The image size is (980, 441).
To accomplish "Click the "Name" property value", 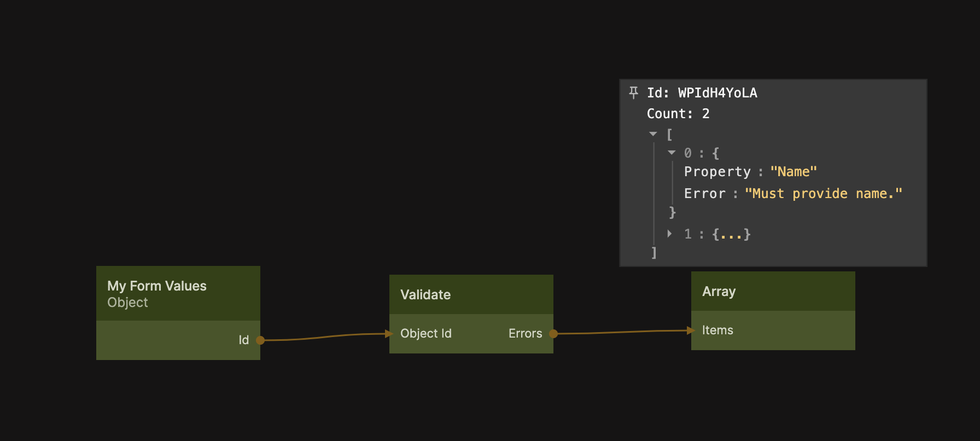I will 793,172.
